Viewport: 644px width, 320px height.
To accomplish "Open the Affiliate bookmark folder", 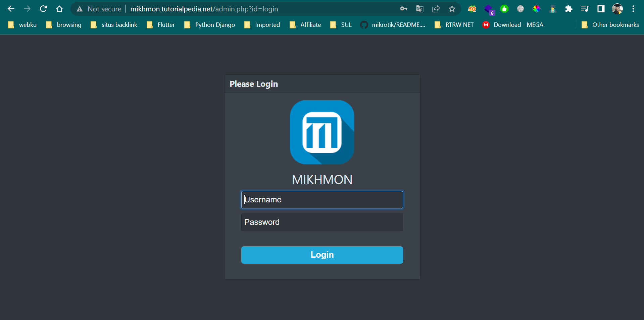I will (305, 25).
